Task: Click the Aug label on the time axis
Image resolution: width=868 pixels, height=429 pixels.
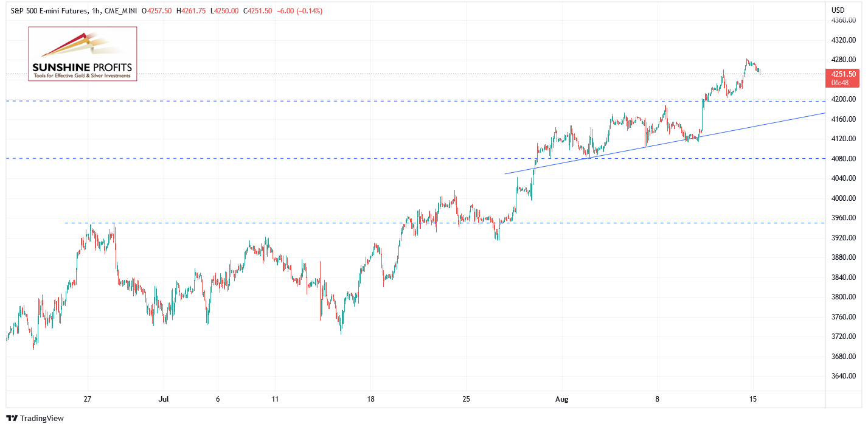Action: pyautogui.click(x=561, y=399)
